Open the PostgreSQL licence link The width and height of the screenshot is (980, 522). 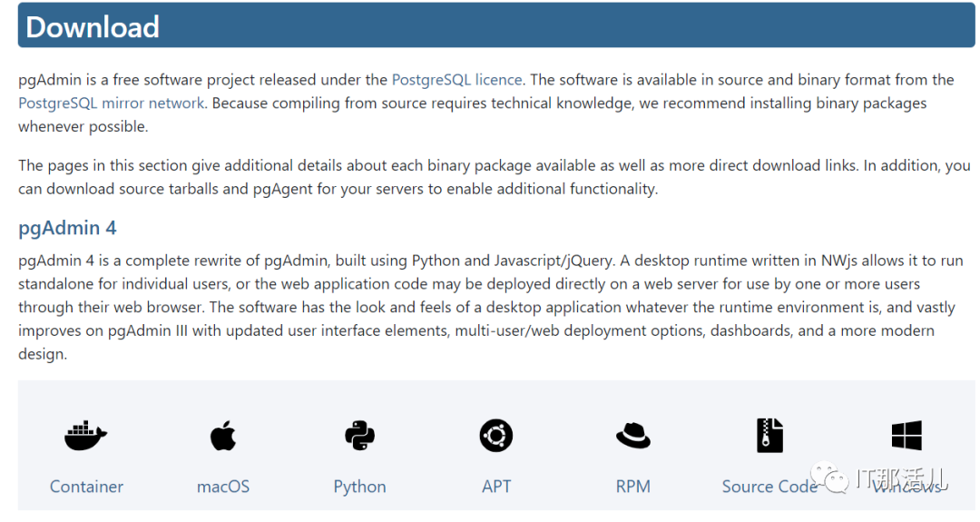point(456,80)
